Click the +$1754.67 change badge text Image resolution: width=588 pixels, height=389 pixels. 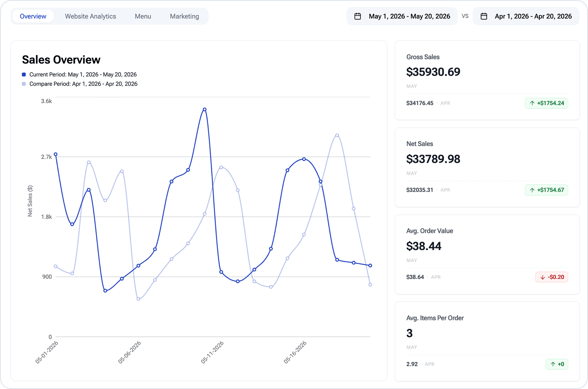pyautogui.click(x=551, y=190)
